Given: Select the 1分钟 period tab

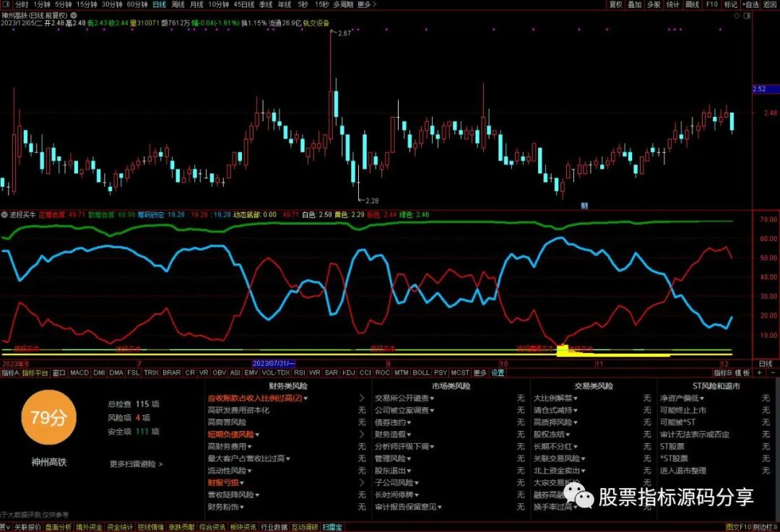Looking at the screenshot, I should (42, 4).
